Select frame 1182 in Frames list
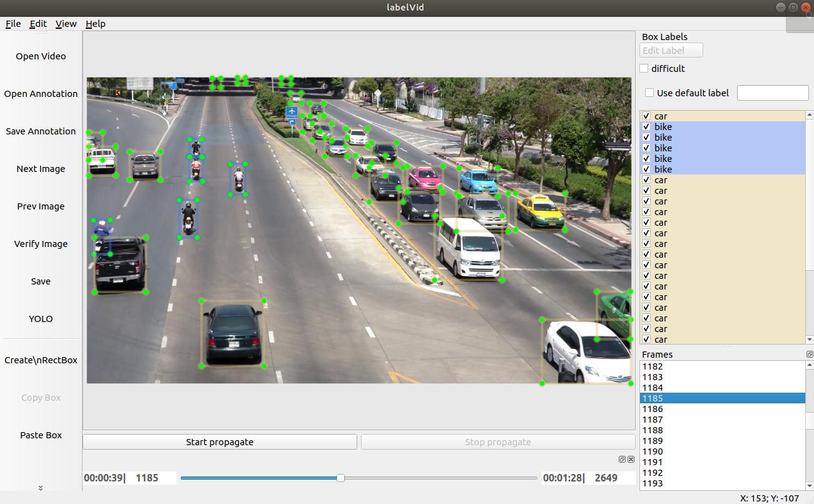The width and height of the screenshot is (814, 504). pos(722,366)
